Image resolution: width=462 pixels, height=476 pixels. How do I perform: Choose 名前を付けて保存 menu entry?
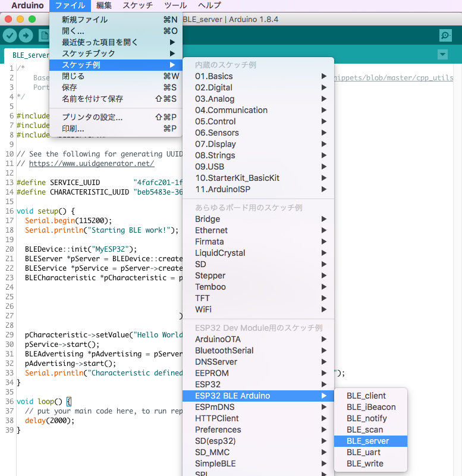click(x=116, y=99)
